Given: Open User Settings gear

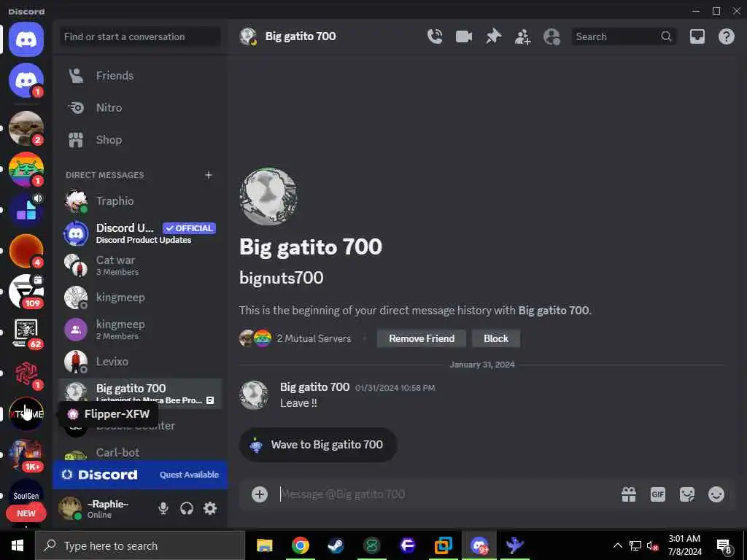Looking at the screenshot, I should tap(210, 508).
